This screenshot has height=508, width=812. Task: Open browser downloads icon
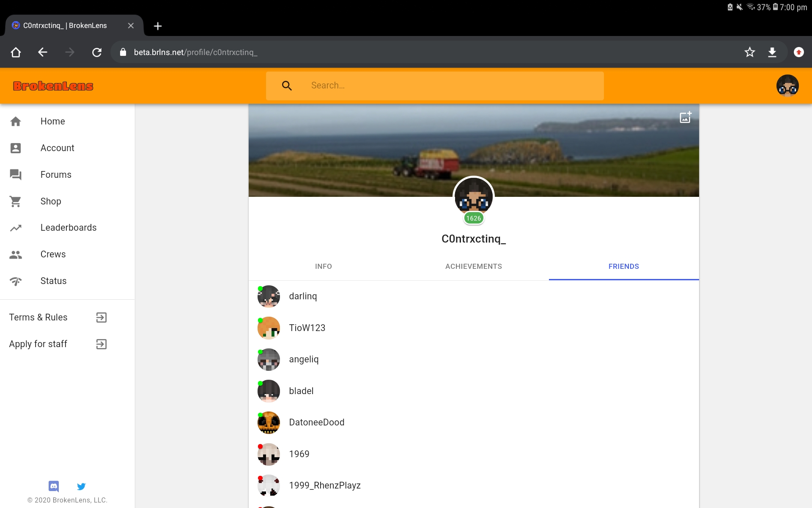pos(772,52)
